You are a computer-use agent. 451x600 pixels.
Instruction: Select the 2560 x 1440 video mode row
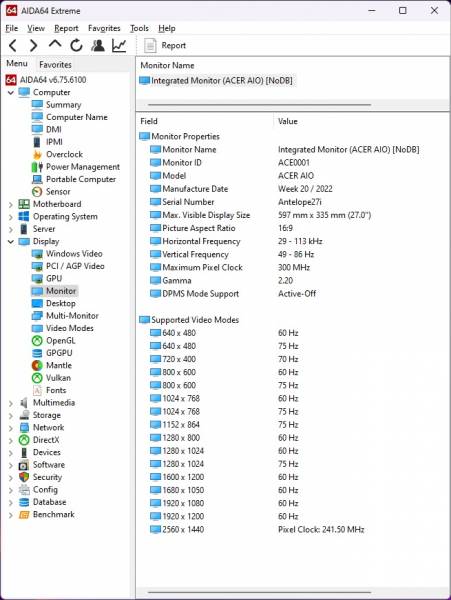293,530
